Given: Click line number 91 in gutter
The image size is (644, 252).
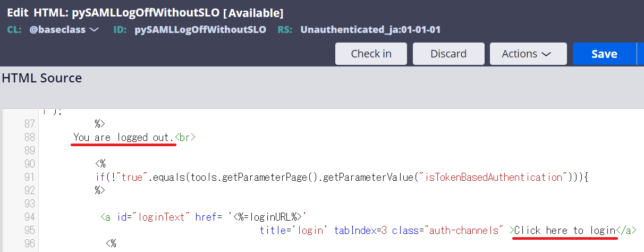Looking at the screenshot, I should [x=29, y=177].
